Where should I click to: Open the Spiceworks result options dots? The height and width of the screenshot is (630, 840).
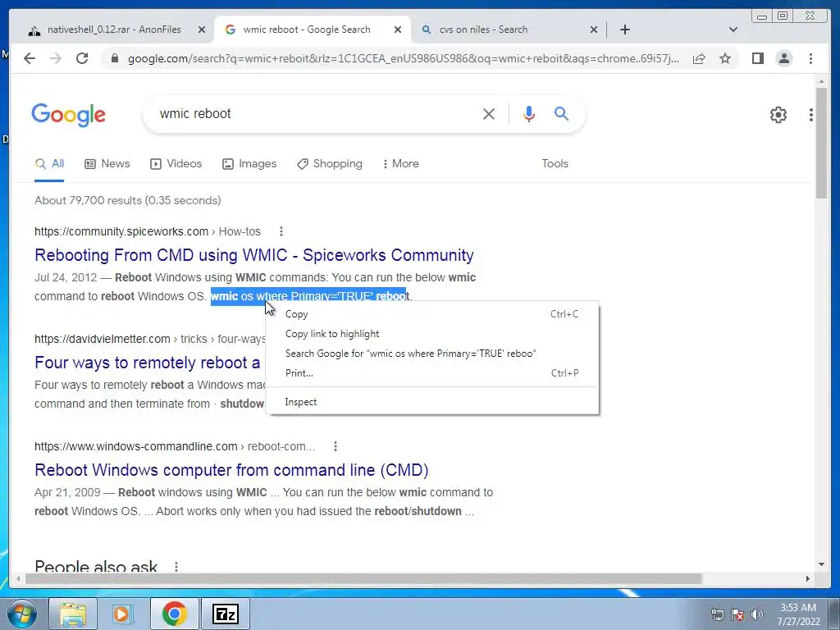coord(281,231)
